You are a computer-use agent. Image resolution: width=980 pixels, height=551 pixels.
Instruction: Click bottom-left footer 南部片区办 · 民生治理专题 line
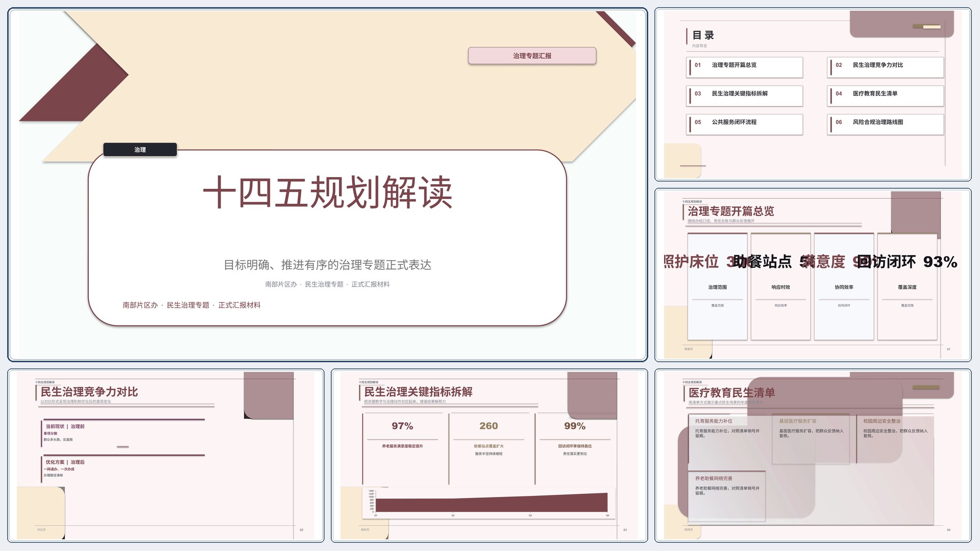pos(191,305)
